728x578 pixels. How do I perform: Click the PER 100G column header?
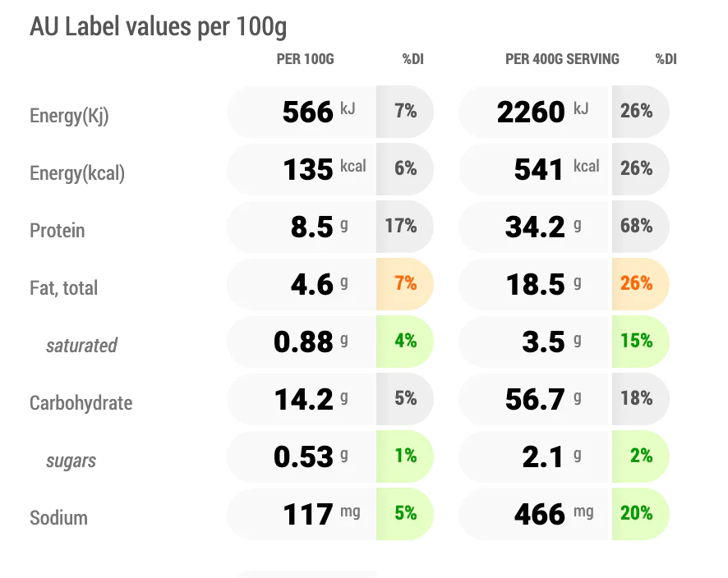click(x=305, y=59)
